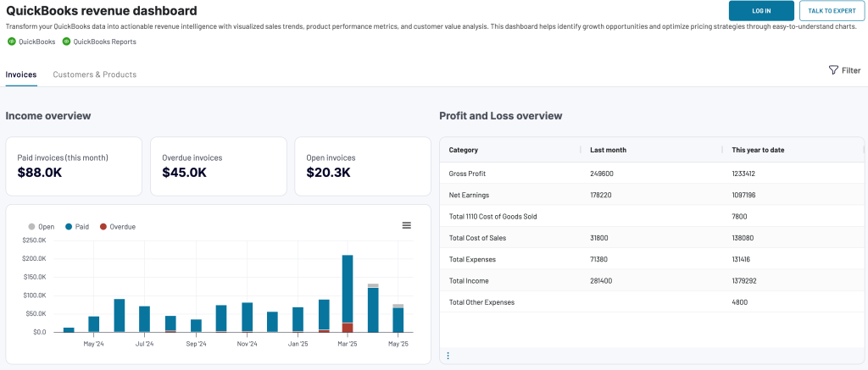Viewport: 868px width, 370px height.
Task: Click the value 1379292
Action: [744, 281]
